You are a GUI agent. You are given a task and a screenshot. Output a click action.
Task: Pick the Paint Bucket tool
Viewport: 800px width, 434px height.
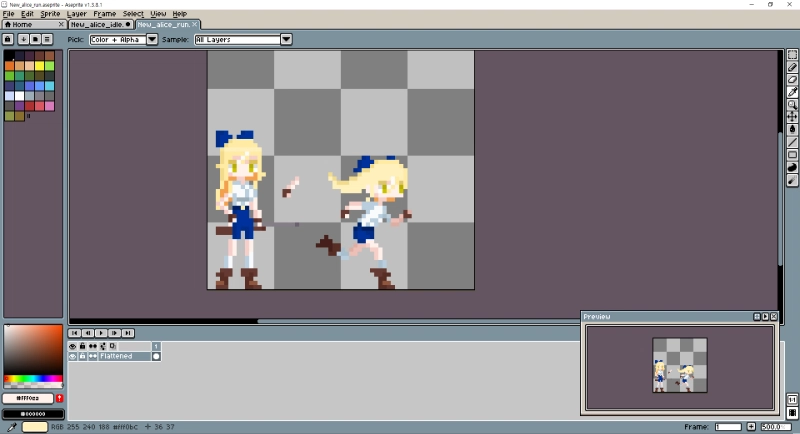[792, 129]
